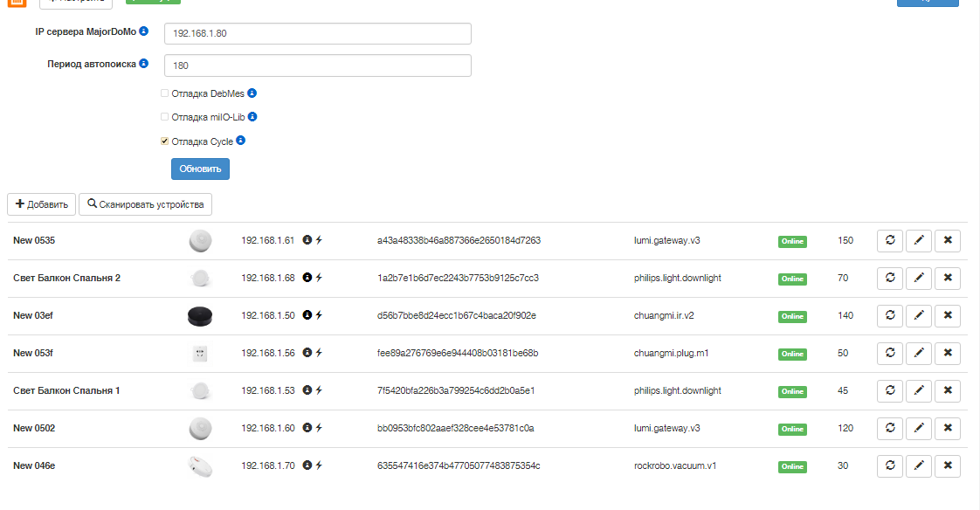This screenshot has height=510, width=980.
Task: Refresh the New 0535 device row
Action: click(890, 241)
